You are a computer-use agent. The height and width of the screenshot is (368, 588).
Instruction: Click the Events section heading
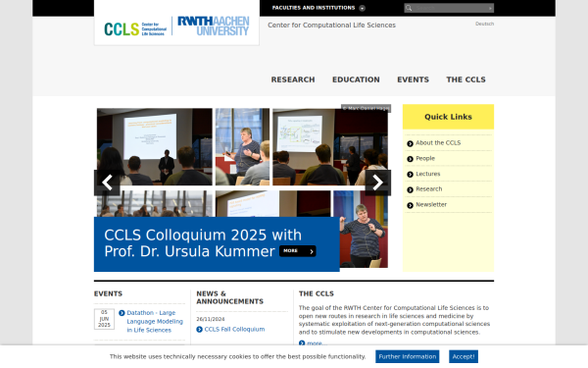[108, 293]
